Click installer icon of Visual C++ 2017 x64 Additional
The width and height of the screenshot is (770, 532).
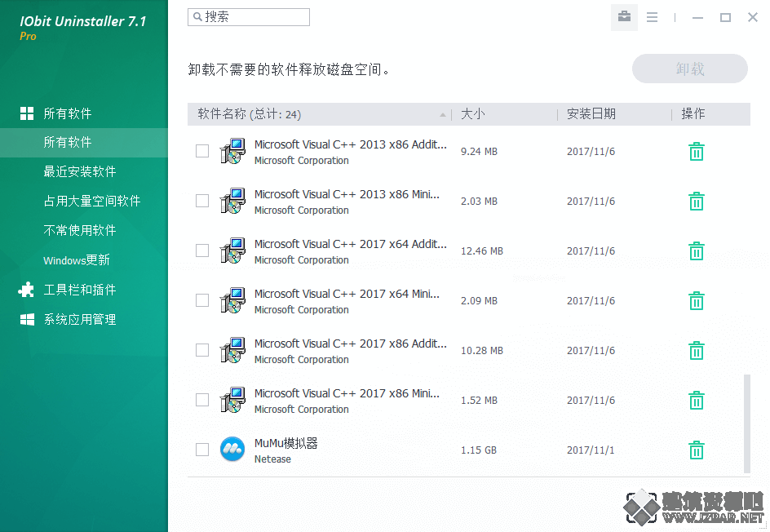click(x=232, y=251)
